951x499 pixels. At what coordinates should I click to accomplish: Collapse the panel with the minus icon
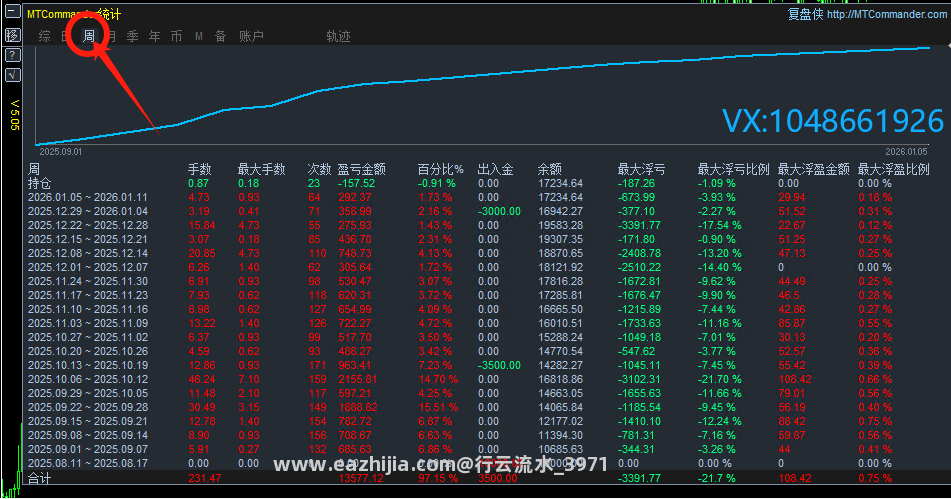pyautogui.click(x=13, y=12)
